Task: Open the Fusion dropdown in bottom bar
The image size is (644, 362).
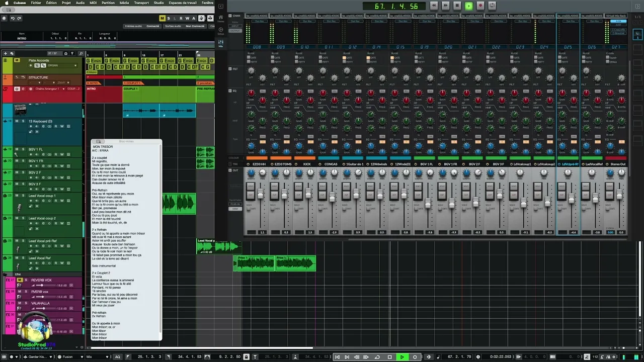Action: pyautogui.click(x=69, y=357)
